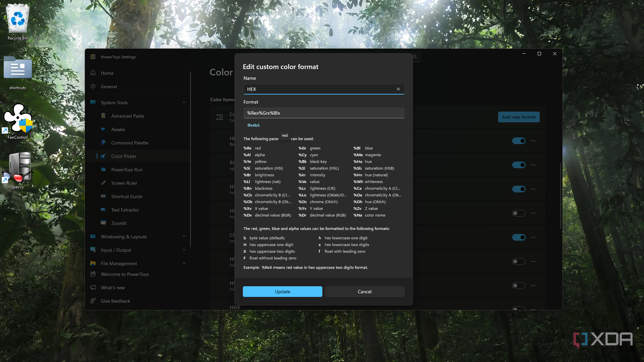Toggle the first color format switch off
This screenshot has height=362, width=644.
click(x=519, y=141)
